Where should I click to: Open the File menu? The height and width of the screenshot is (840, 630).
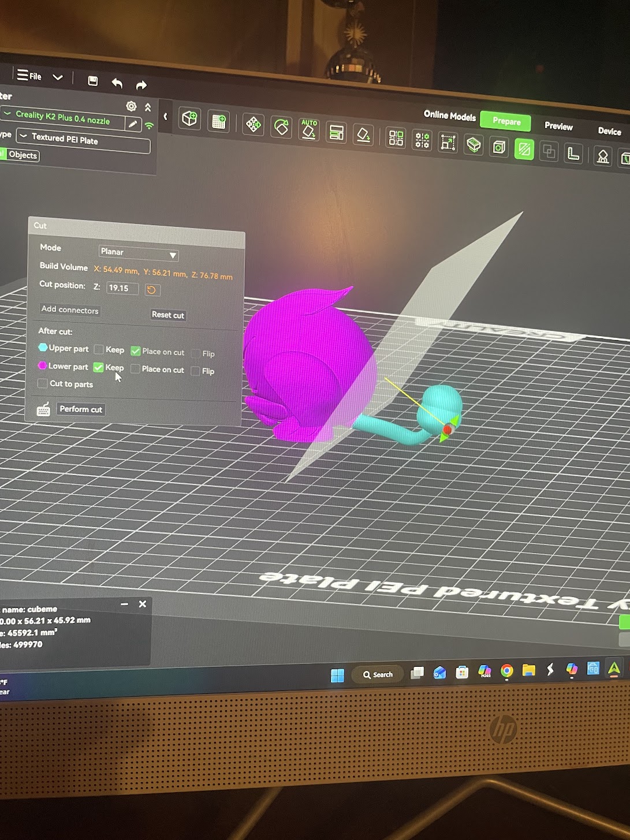pyautogui.click(x=29, y=76)
